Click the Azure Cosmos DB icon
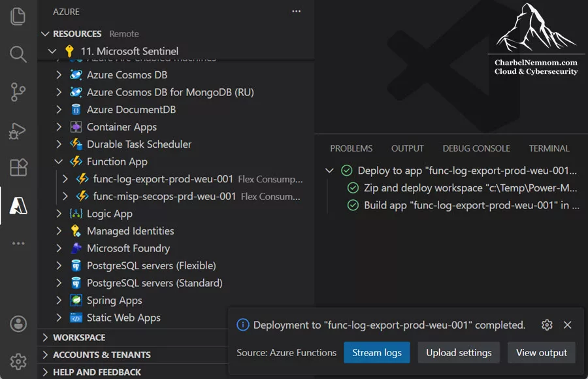Image resolution: width=588 pixels, height=379 pixels. (76, 74)
